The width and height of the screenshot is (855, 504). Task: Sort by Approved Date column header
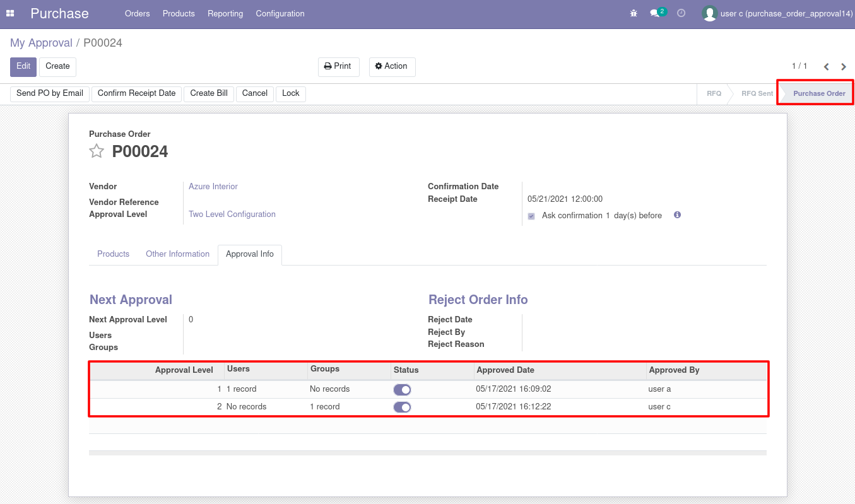pos(560,370)
